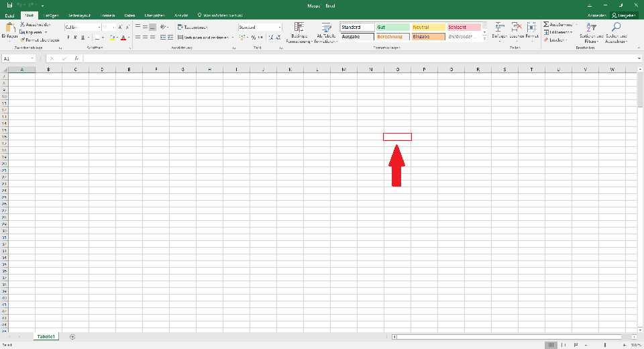The width and height of the screenshot is (644, 349).
Task: Decrease font size with the smaller A
Action: tap(127, 27)
